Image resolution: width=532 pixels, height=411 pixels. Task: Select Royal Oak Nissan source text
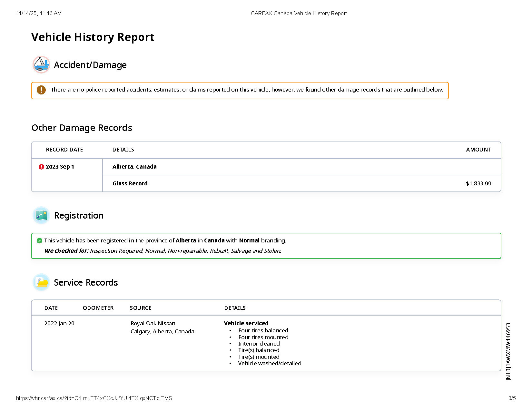point(153,323)
